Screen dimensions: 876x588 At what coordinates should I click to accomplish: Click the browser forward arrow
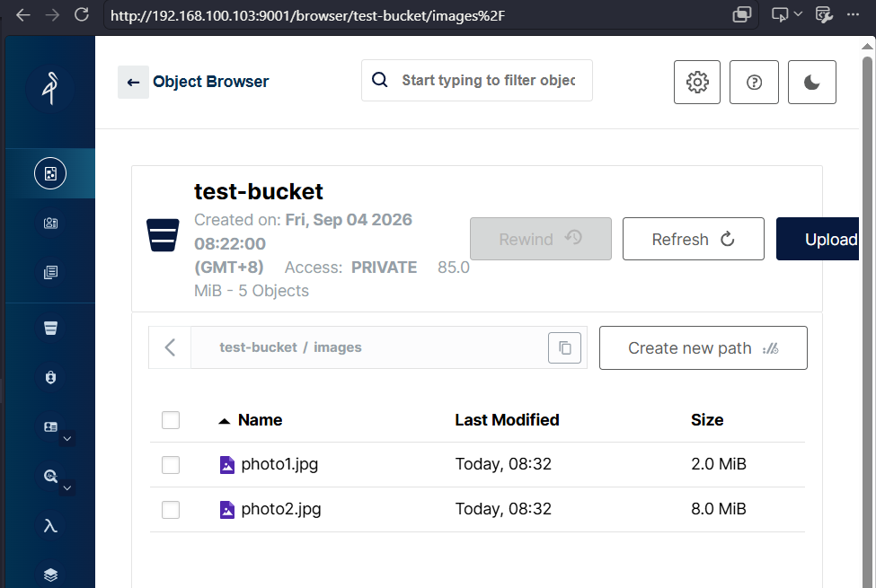pos(52,15)
